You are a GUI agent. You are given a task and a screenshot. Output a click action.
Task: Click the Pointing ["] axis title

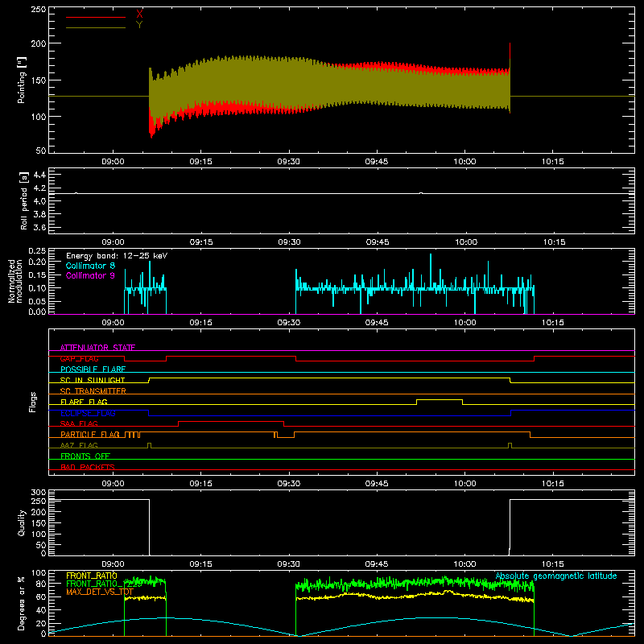pyautogui.click(x=22, y=80)
